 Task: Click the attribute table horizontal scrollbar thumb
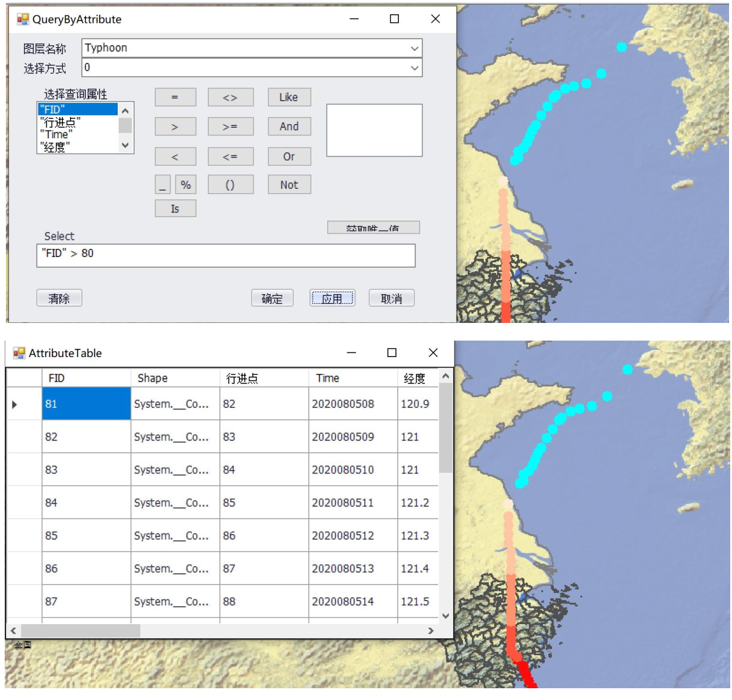(x=81, y=631)
